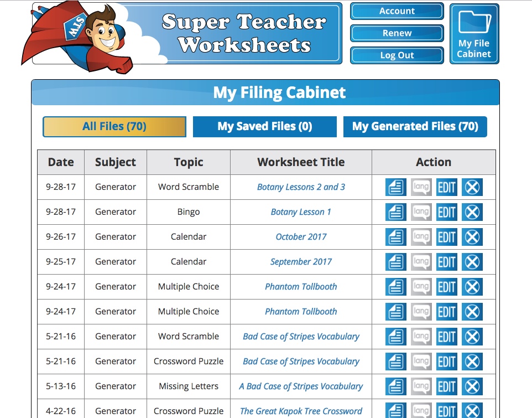Click the Topic column header
532x418 pixels.
(x=189, y=162)
